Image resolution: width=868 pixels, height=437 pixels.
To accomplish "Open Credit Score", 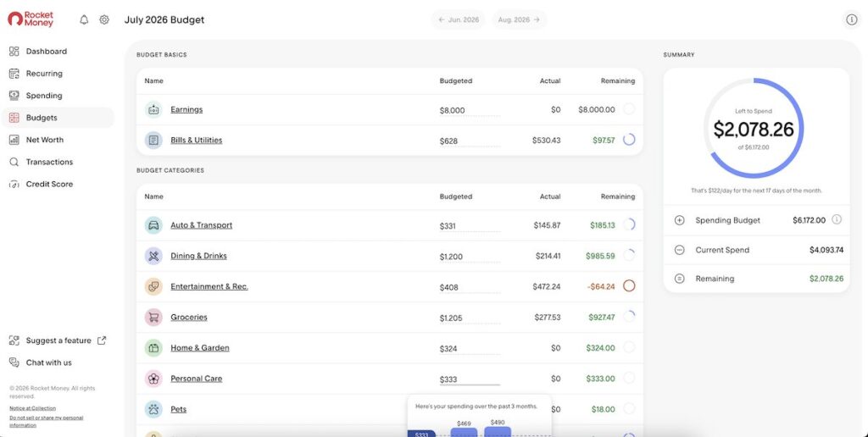I will point(49,185).
